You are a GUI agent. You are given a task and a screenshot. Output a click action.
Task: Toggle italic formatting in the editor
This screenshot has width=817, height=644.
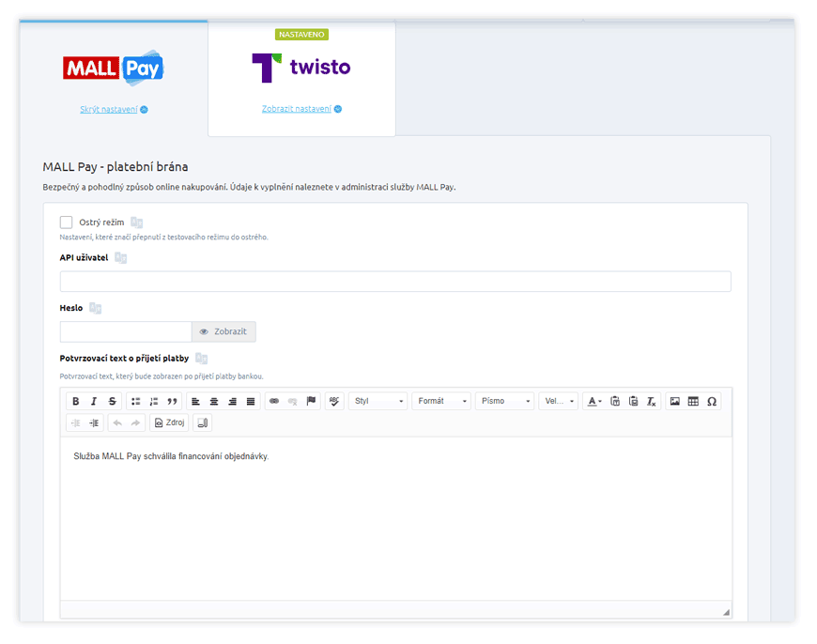94,401
